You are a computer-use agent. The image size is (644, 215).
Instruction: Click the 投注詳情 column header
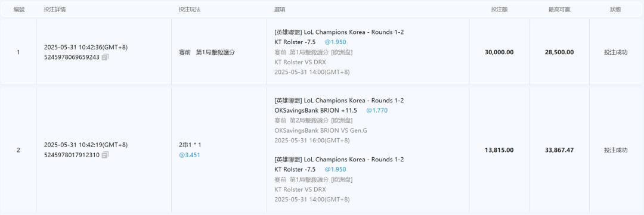tap(55, 10)
